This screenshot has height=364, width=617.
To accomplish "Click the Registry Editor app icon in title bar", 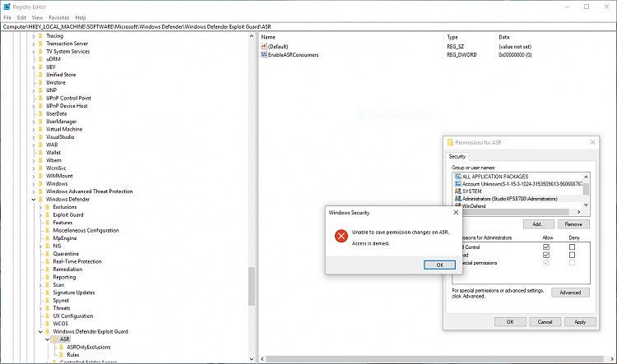I will click(7, 7).
